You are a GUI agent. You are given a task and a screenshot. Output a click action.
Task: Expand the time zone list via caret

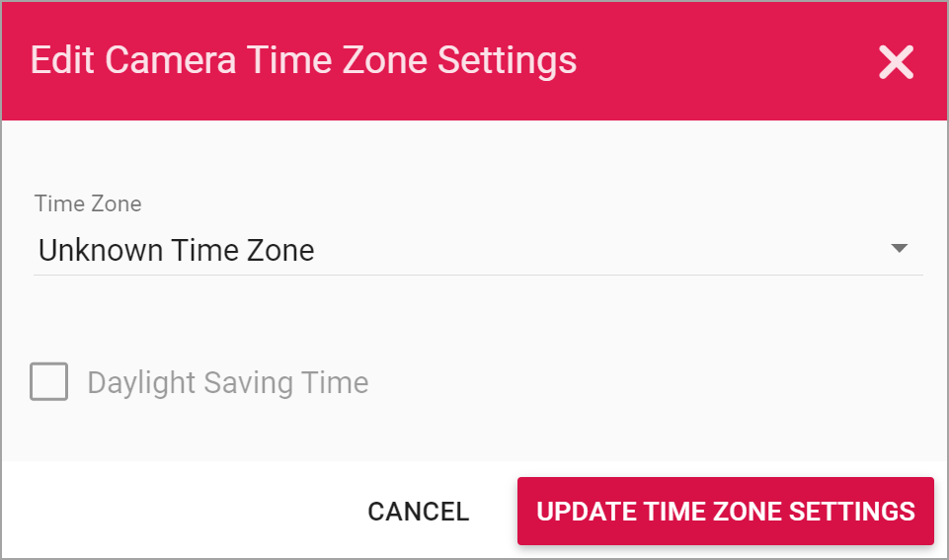pos(899,249)
